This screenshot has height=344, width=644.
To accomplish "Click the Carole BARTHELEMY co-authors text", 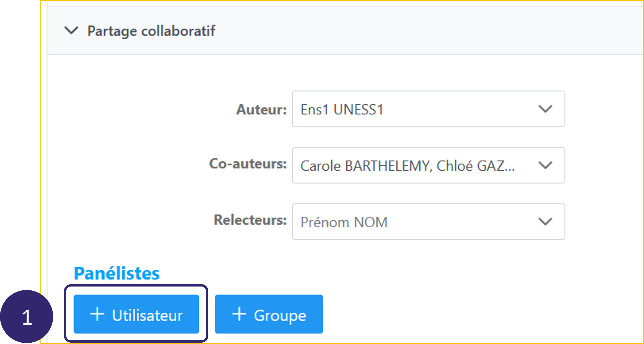I will pos(407,166).
